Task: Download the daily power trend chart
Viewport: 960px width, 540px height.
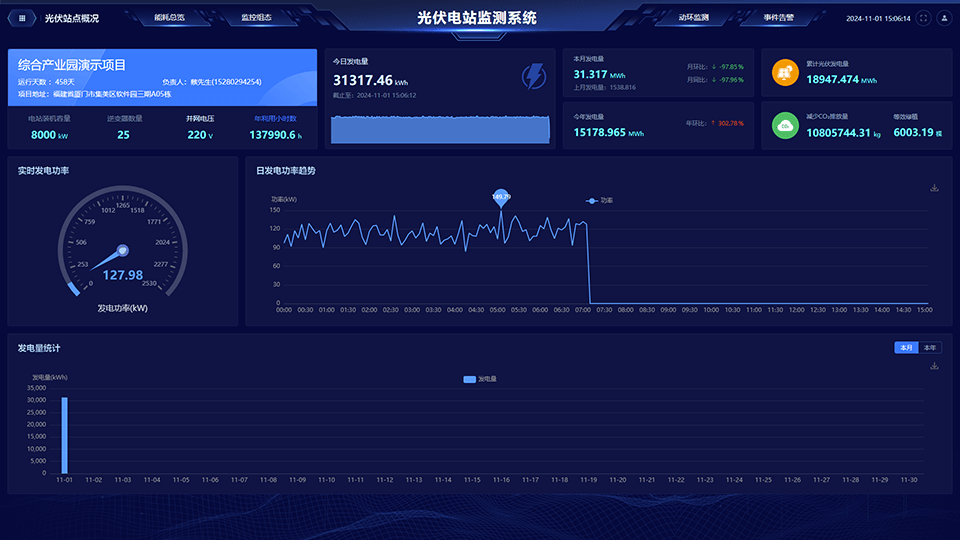Action: pyautogui.click(x=934, y=187)
